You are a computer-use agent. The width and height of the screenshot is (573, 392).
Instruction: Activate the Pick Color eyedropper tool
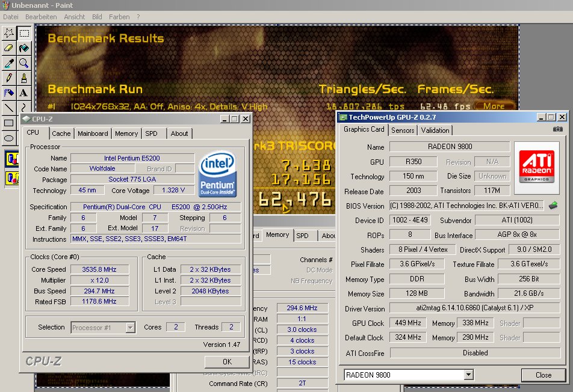click(9, 63)
